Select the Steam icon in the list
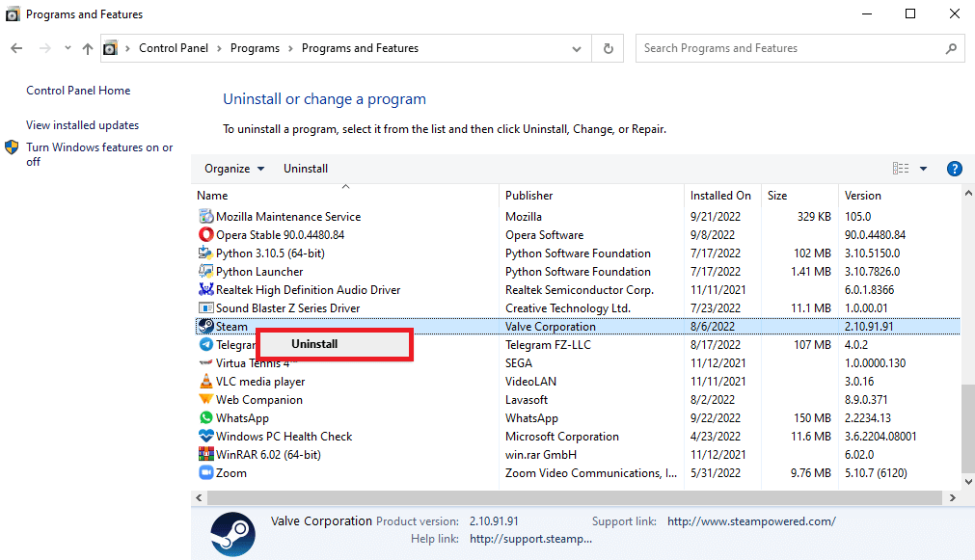Screen dimensions: 975x560 [206, 326]
